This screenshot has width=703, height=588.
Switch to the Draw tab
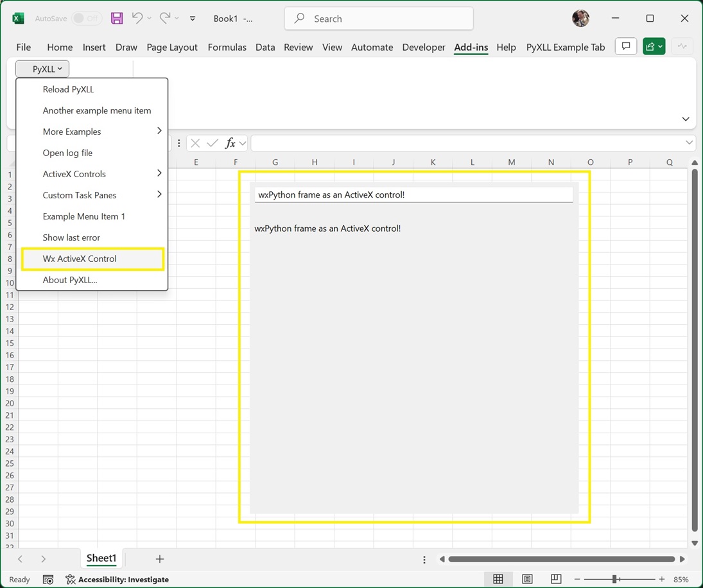coord(126,47)
